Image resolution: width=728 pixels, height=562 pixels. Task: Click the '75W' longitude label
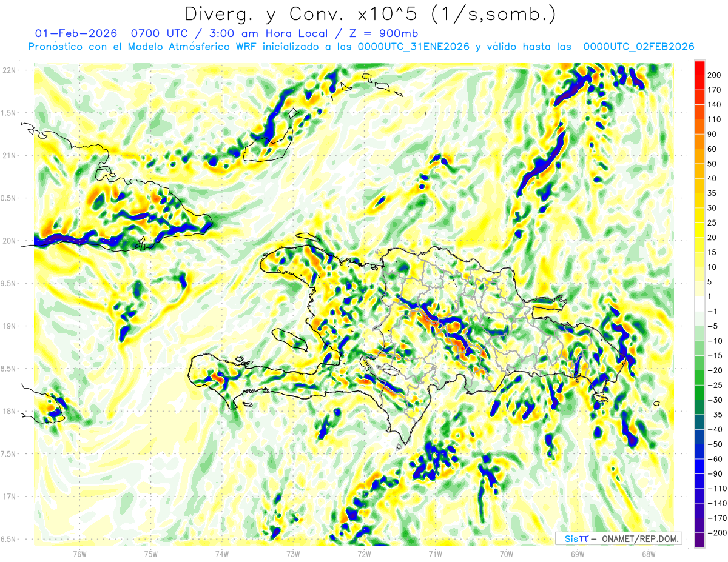coord(150,554)
